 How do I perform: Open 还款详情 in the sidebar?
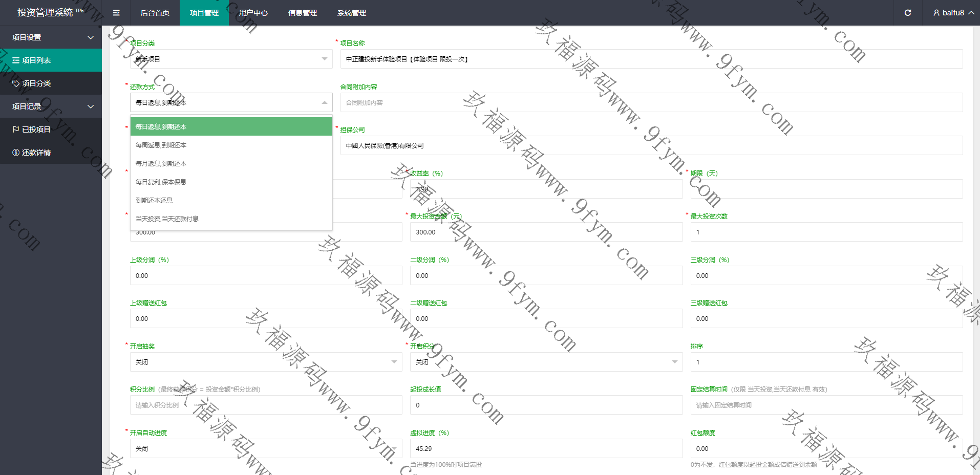pyautogui.click(x=36, y=153)
